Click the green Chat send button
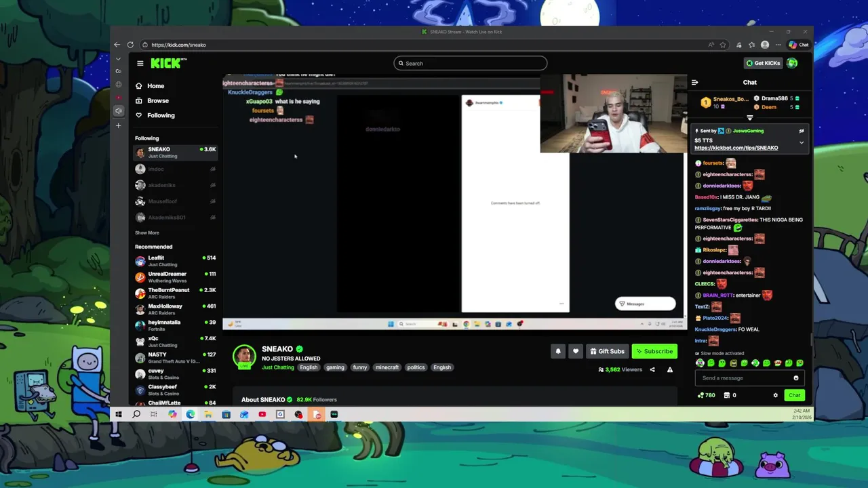This screenshot has height=488, width=868. pyautogui.click(x=794, y=395)
